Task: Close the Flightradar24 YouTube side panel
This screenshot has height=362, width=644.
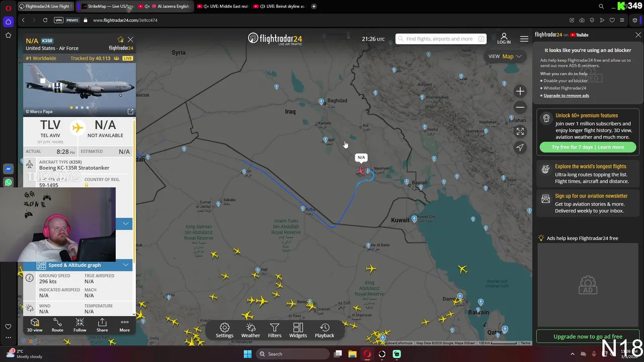Action: [x=638, y=35]
